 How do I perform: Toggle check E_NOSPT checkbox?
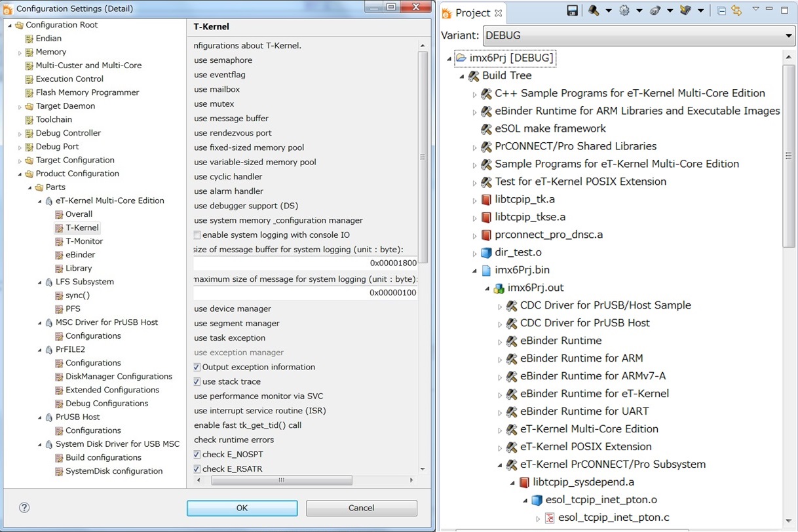point(197,455)
